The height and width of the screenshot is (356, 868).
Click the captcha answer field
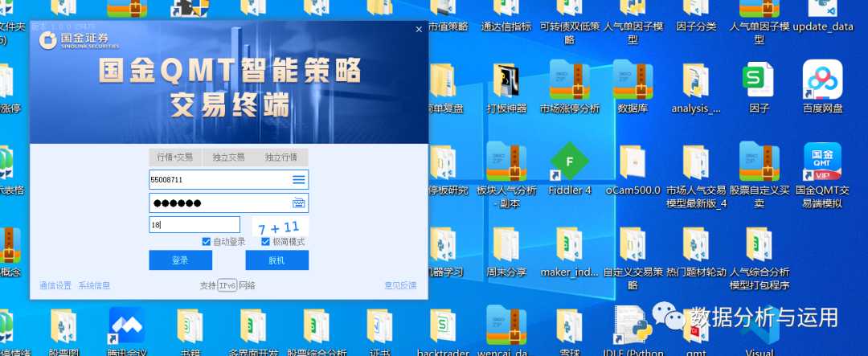pos(194,225)
